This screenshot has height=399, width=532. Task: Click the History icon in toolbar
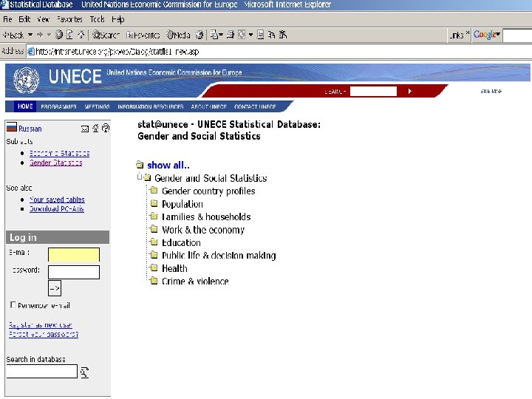point(199,35)
